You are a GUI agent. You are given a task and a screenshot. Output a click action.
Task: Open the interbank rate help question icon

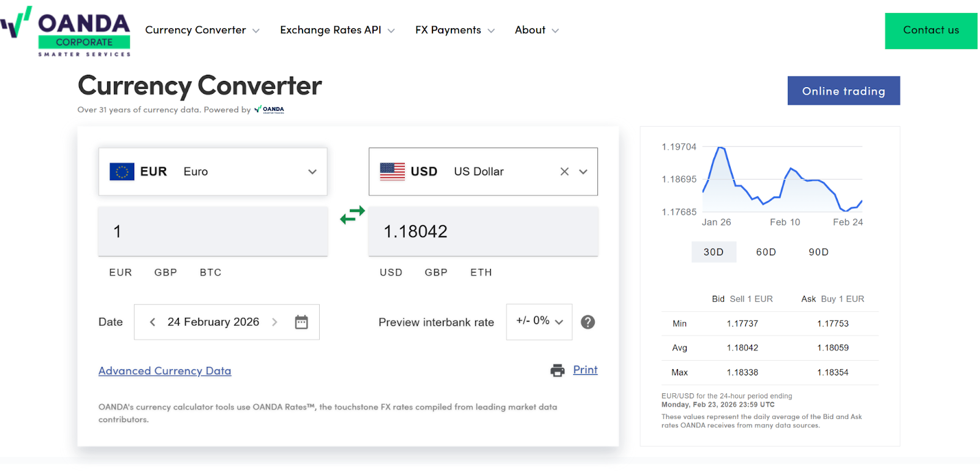588,322
